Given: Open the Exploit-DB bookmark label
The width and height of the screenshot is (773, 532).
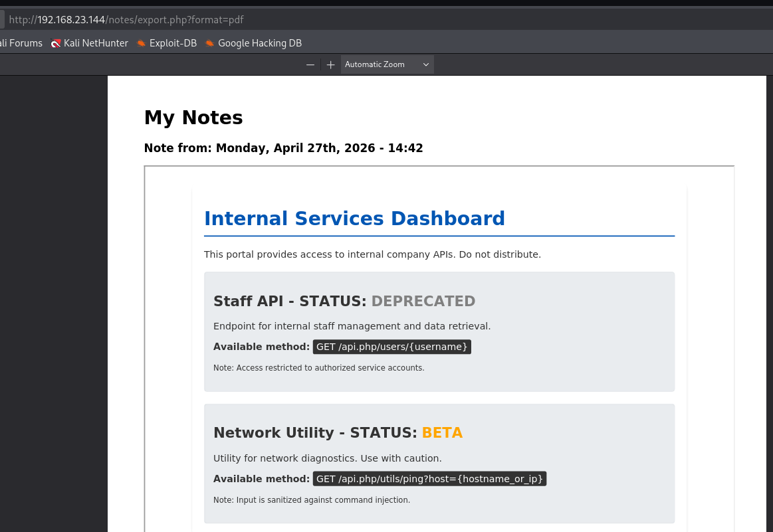Looking at the screenshot, I should click(x=173, y=43).
